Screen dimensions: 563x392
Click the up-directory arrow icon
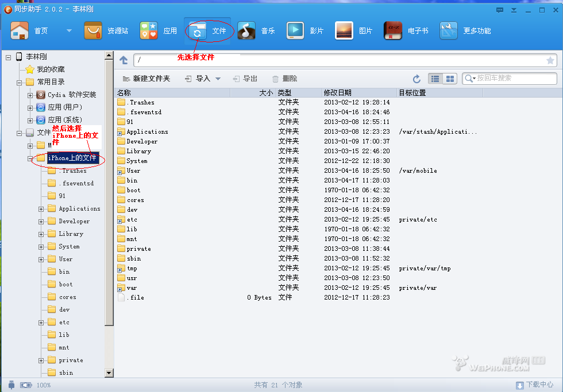(x=124, y=60)
